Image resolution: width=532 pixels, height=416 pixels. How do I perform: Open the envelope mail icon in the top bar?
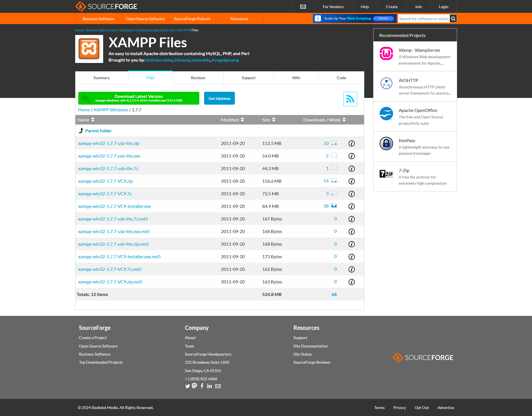(x=303, y=7)
